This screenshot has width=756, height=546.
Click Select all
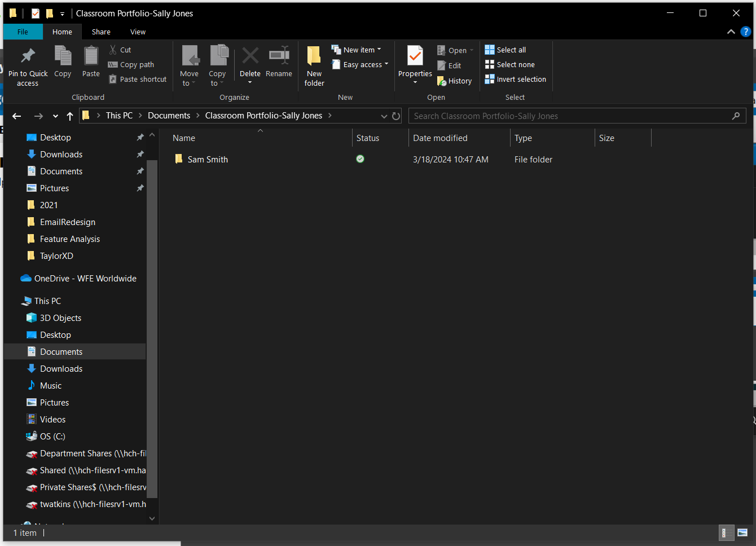506,50
